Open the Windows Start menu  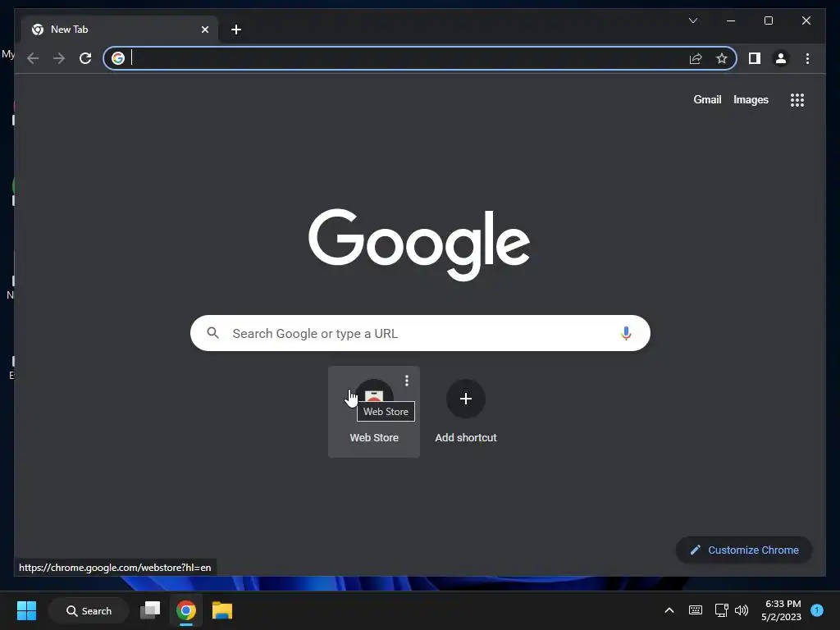click(x=26, y=610)
